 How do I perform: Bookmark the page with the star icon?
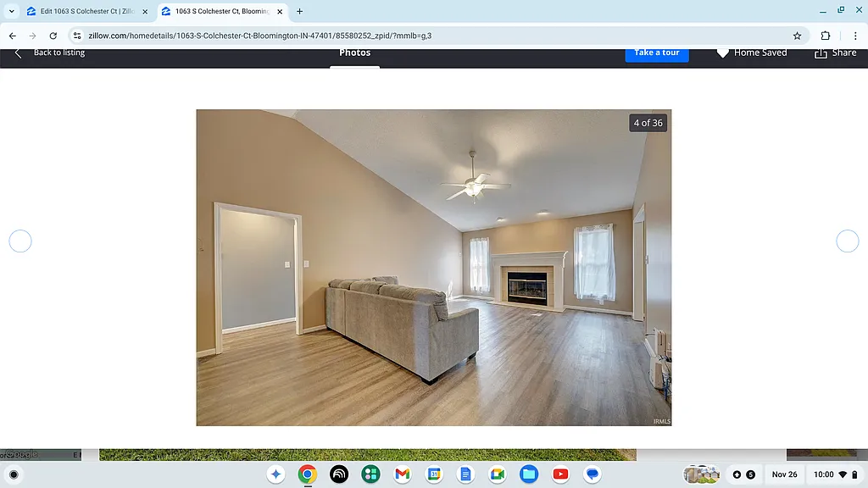coord(797,36)
